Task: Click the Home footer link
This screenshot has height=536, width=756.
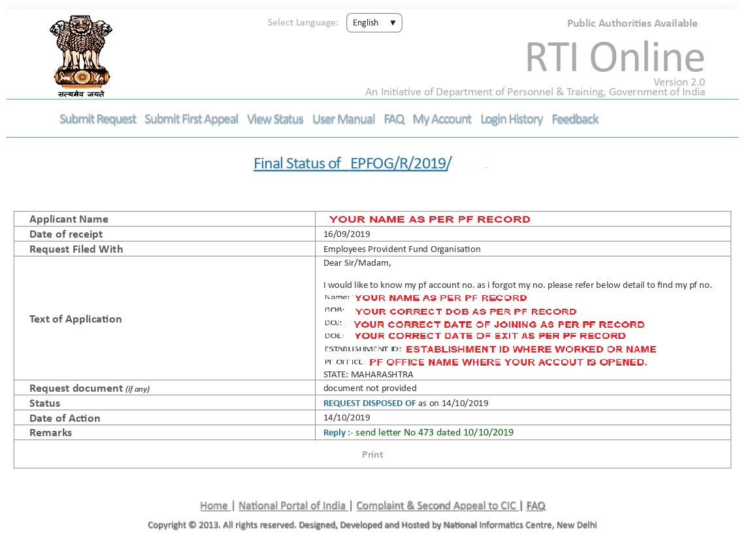Action: point(215,505)
